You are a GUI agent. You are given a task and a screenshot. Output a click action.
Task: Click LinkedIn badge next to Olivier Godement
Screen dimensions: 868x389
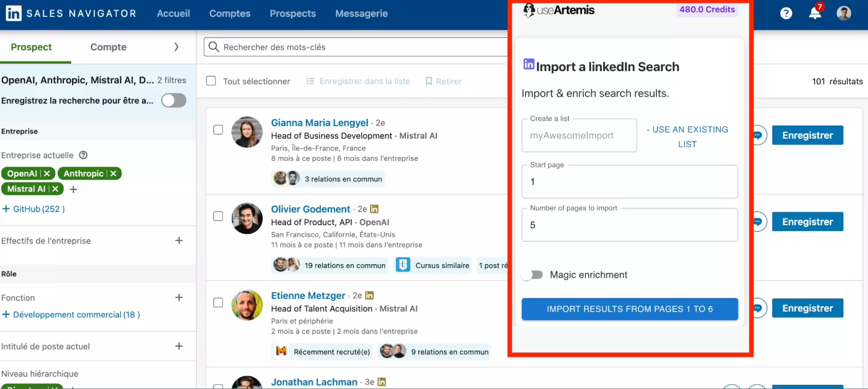374,209
